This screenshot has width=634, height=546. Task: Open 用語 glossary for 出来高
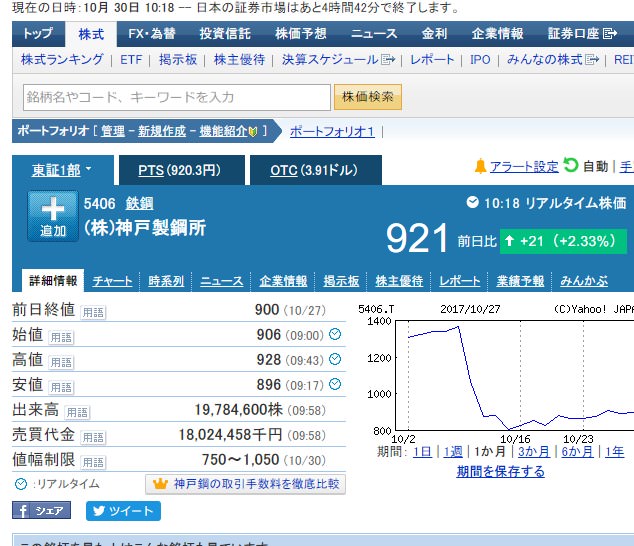tap(77, 413)
